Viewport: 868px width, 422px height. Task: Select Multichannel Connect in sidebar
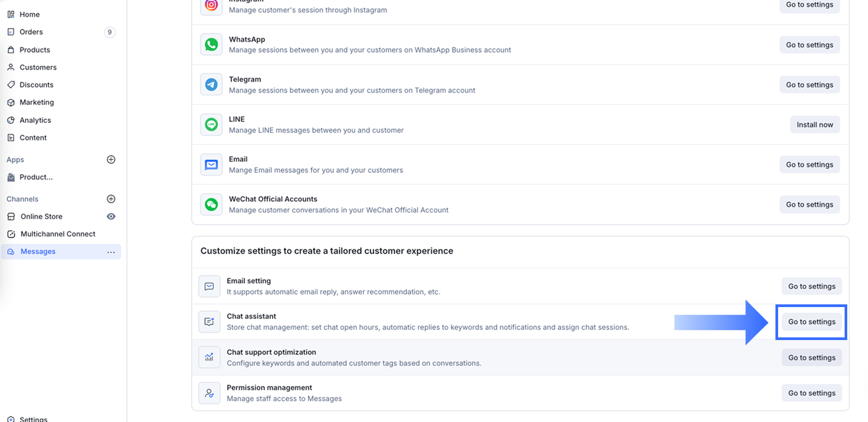tap(58, 234)
